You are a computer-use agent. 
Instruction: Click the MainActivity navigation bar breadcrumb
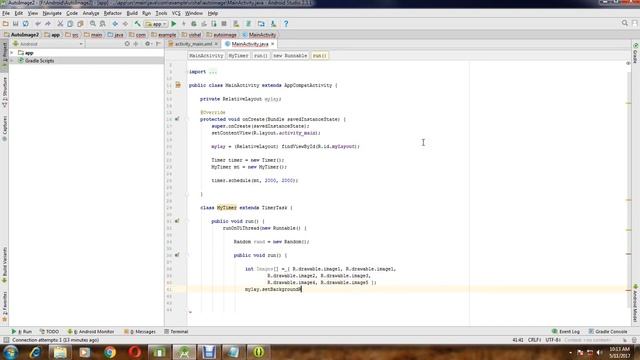[x=259, y=35]
